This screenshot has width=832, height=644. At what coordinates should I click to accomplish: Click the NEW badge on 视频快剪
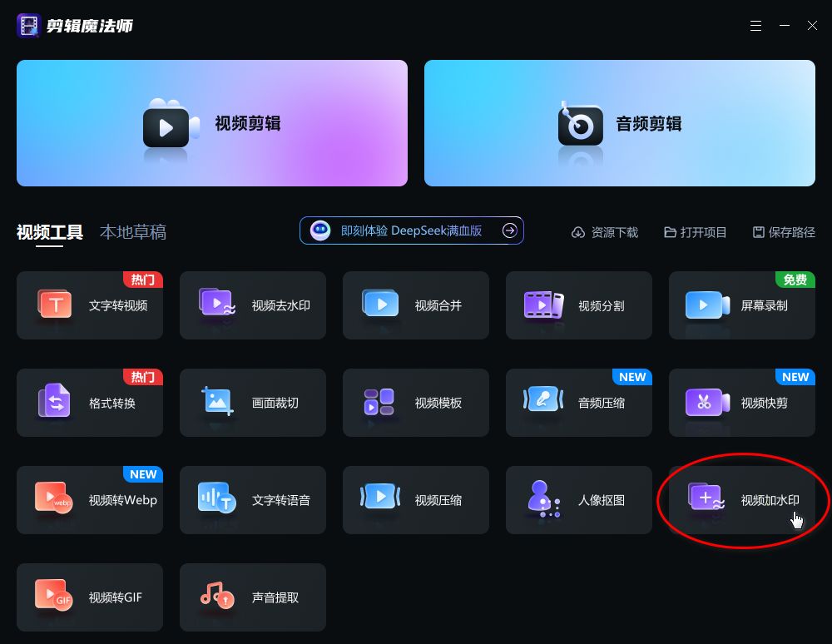[x=795, y=377]
